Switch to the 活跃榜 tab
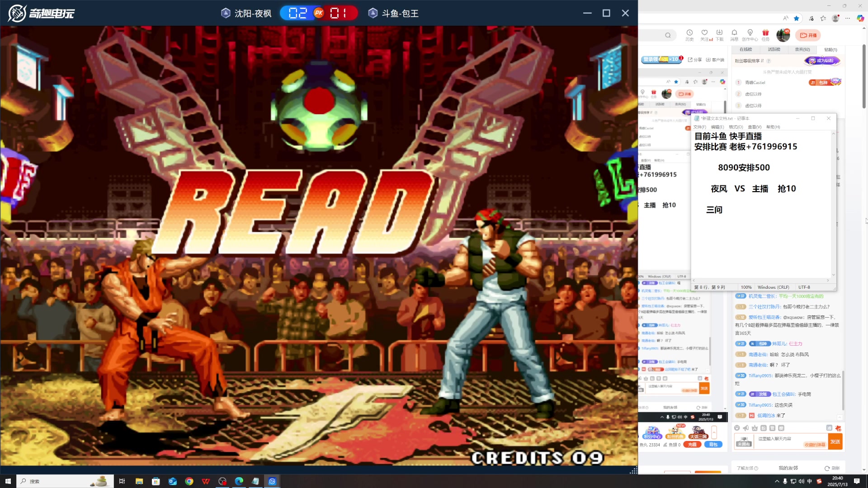Screen dimensions: 868x488 click(774, 50)
